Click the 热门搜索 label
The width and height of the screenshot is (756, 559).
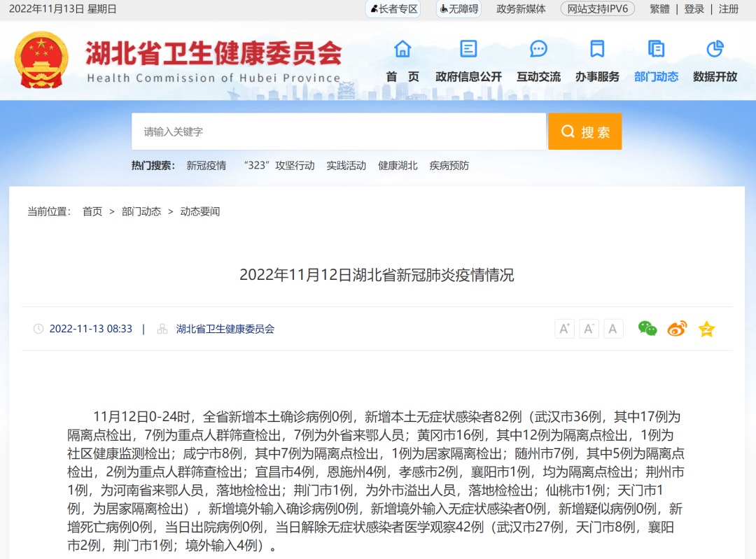153,166
